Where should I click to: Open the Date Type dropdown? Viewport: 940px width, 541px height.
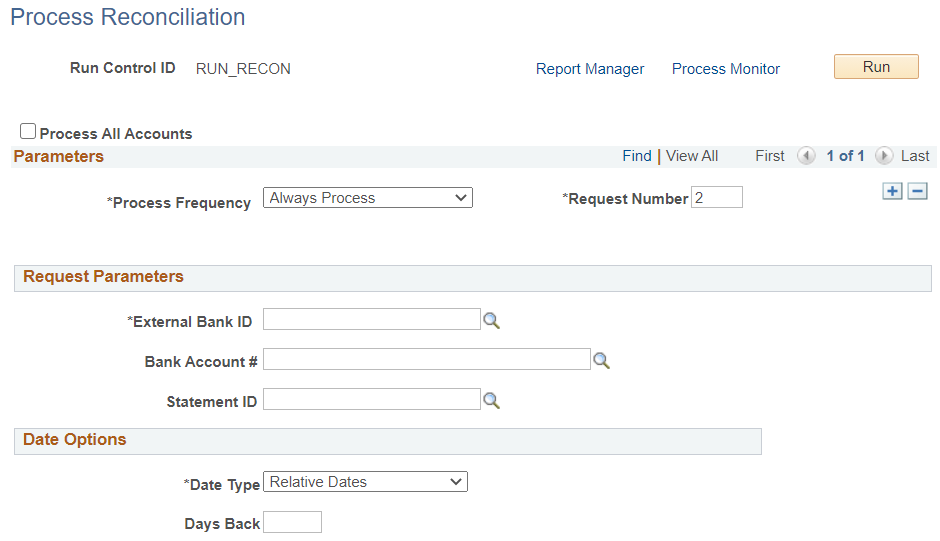(x=366, y=482)
